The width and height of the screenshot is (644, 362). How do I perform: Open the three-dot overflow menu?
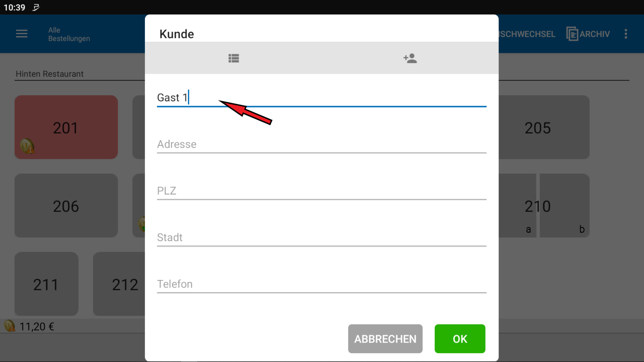click(626, 34)
